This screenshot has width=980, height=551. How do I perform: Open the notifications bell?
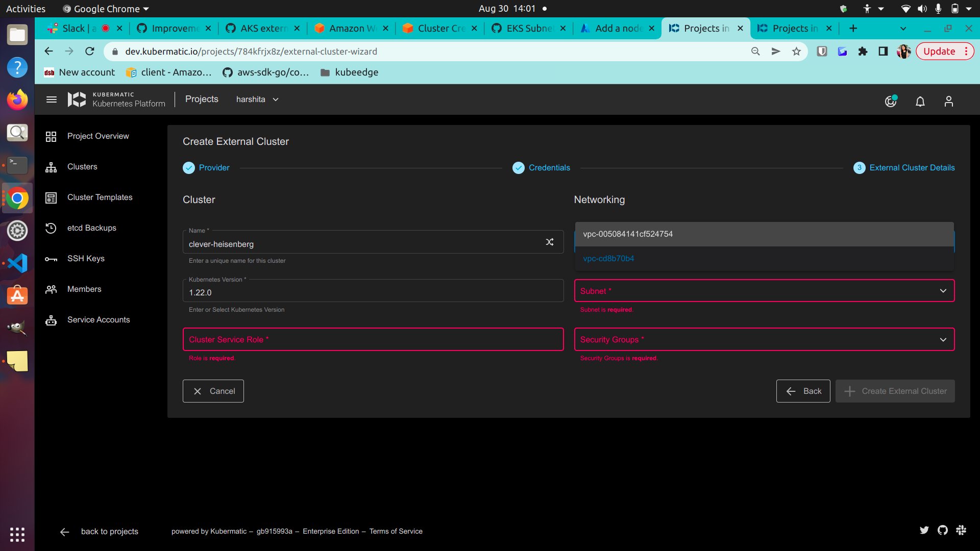tap(920, 102)
